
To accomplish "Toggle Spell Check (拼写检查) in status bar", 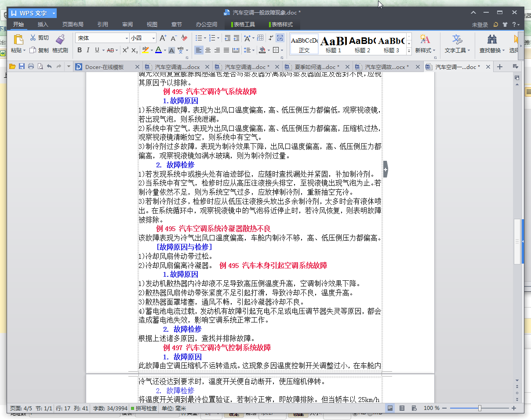I will click(144, 408).
